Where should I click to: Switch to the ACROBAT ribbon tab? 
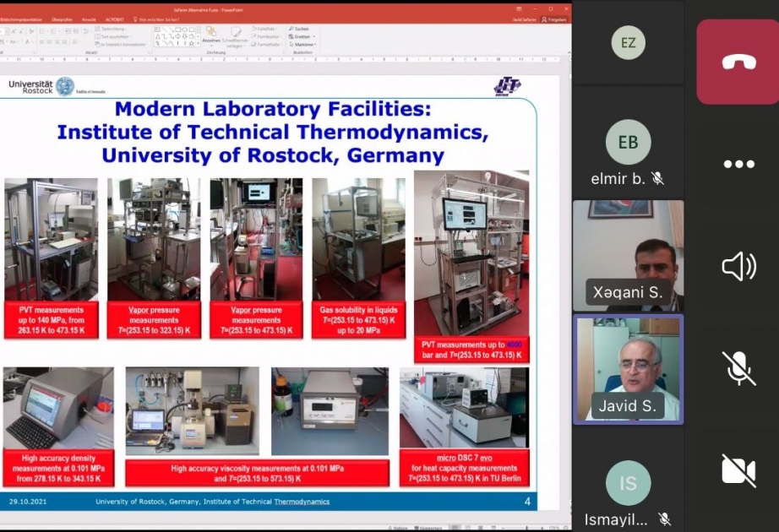click(115, 19)
